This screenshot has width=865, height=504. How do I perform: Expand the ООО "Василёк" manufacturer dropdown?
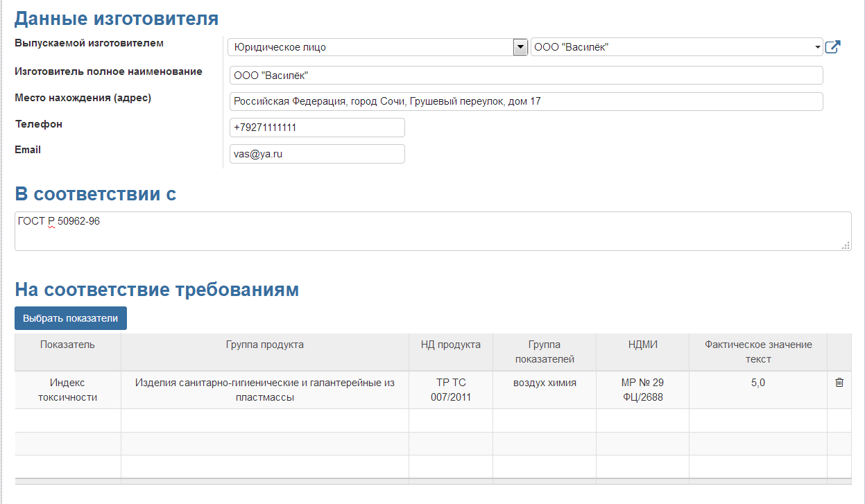(819, 47)
